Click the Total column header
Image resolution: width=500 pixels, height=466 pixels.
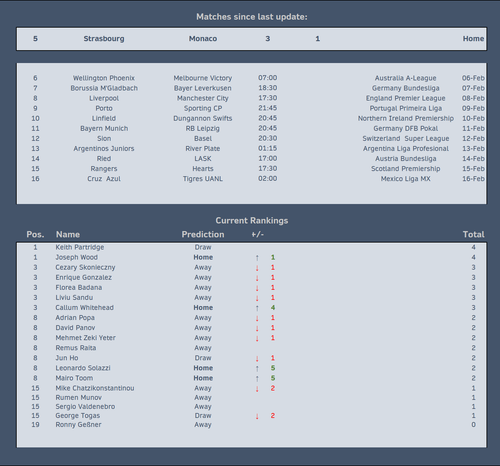(473, 234)
